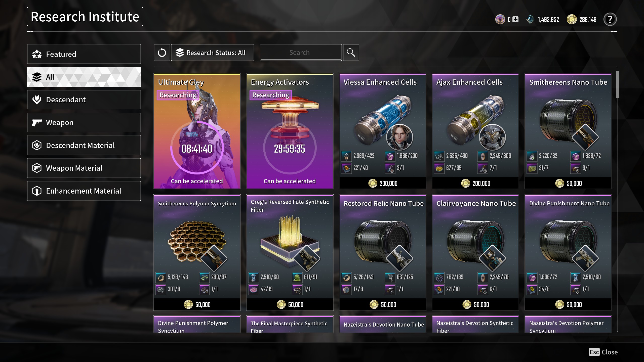
Task: Click the Viessa portrait on Enhanced Cells card
Action: (x=399, y=137)
